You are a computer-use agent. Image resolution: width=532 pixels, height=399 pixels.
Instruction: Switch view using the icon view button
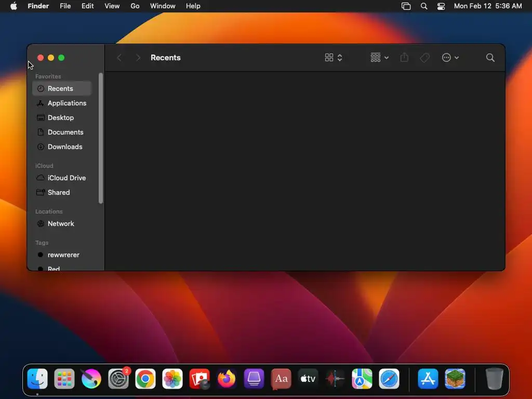329,58
